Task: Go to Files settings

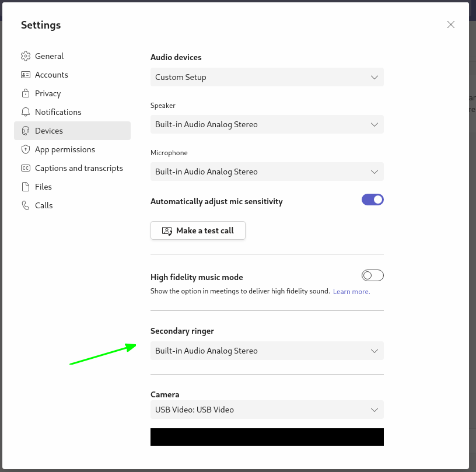Action: coord(72,187)
